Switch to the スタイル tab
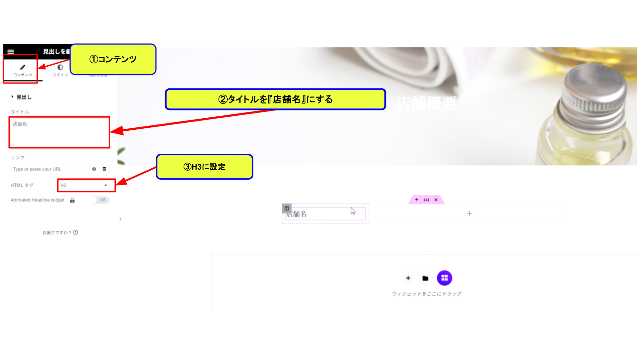 [60, 70]
